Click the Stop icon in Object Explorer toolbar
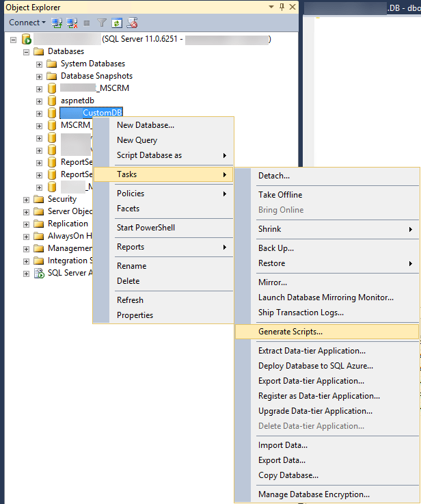 [87, 23]
